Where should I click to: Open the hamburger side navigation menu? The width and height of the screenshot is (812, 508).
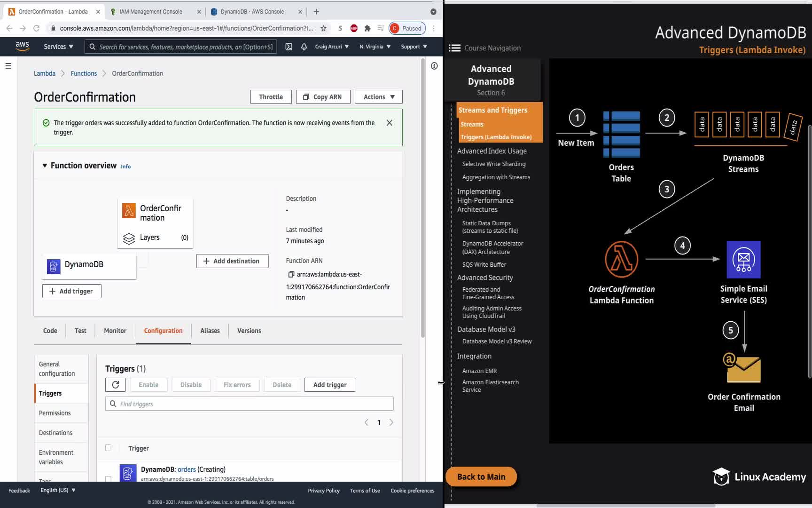[x=8, y=66]
